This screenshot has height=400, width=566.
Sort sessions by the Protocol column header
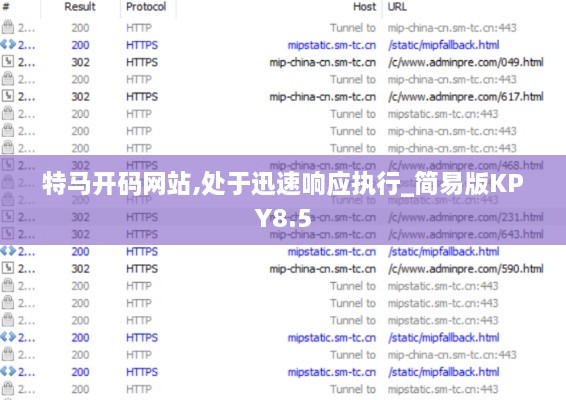point(146,7)
